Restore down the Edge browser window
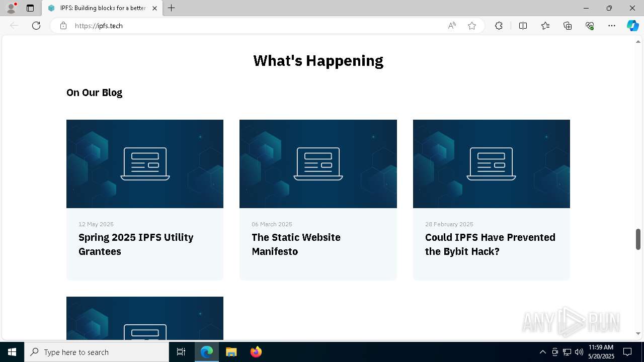 (x=609, y=8)
